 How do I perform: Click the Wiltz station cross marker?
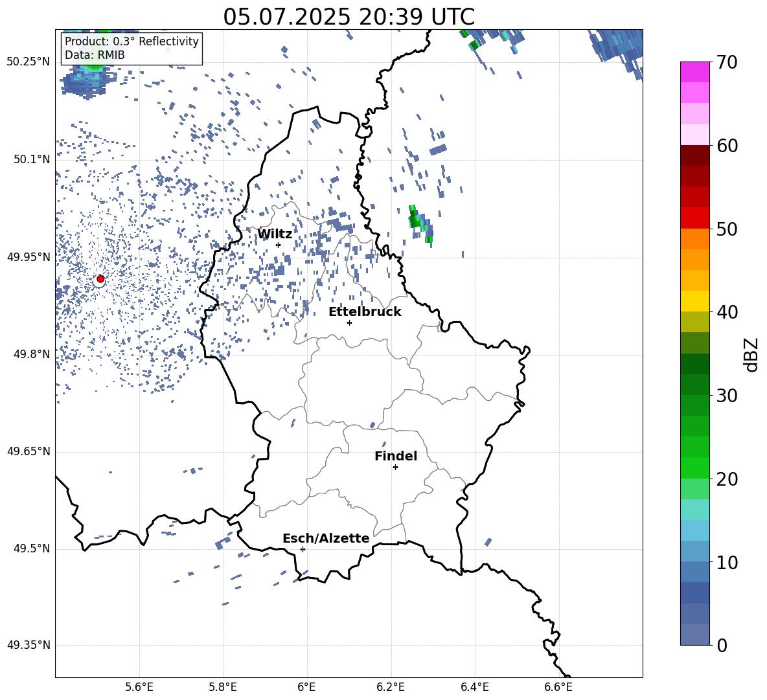[279, 245]
